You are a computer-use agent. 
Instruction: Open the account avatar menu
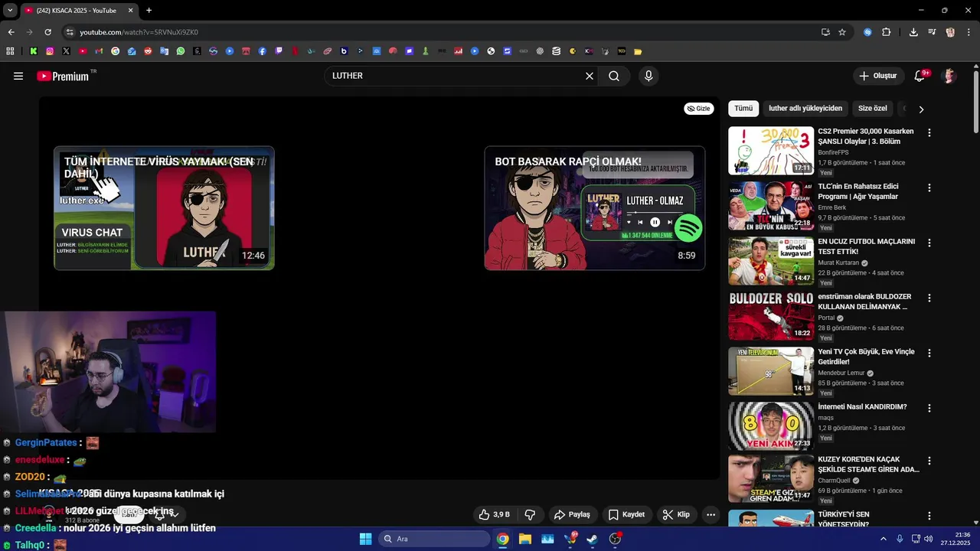[949, 76]
